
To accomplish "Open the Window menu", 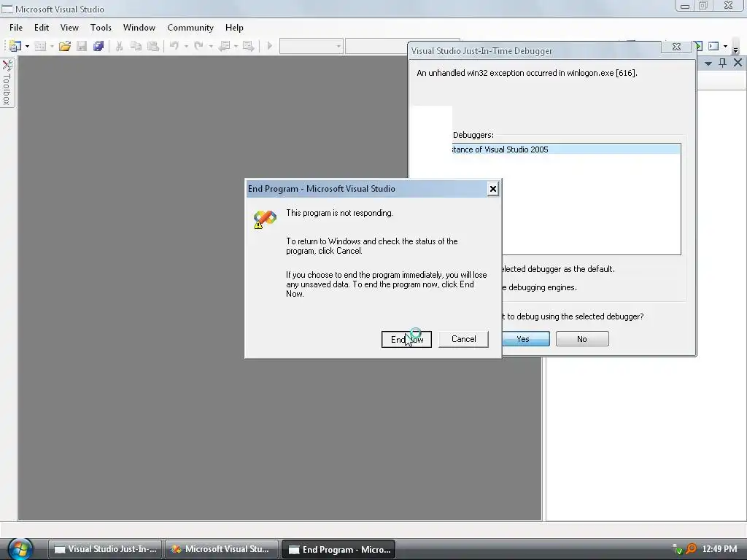I will [x=139, y=28].
